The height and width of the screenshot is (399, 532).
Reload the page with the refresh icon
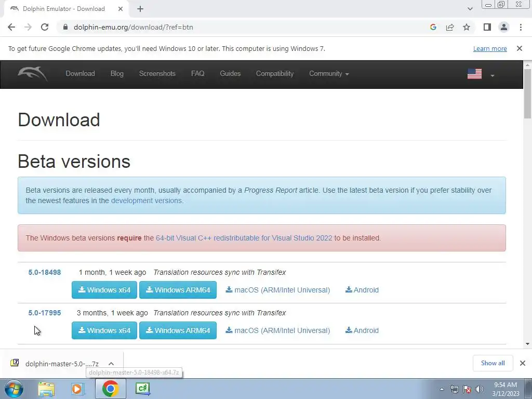[45, 27]
